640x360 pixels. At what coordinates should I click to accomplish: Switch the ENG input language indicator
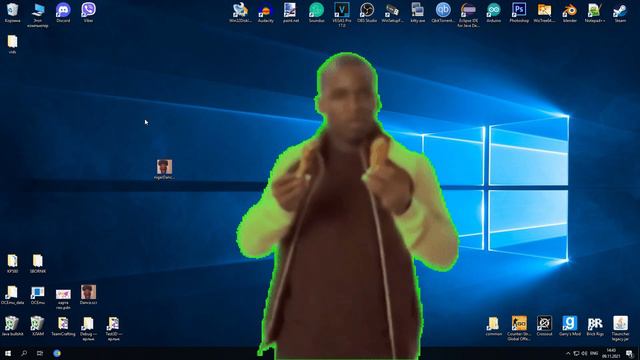point(594,353)
